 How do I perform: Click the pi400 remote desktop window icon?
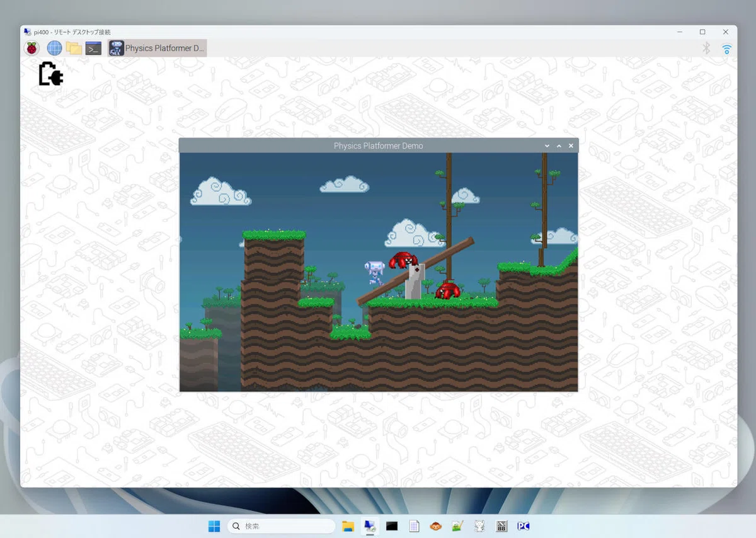(x=27, y=31)
